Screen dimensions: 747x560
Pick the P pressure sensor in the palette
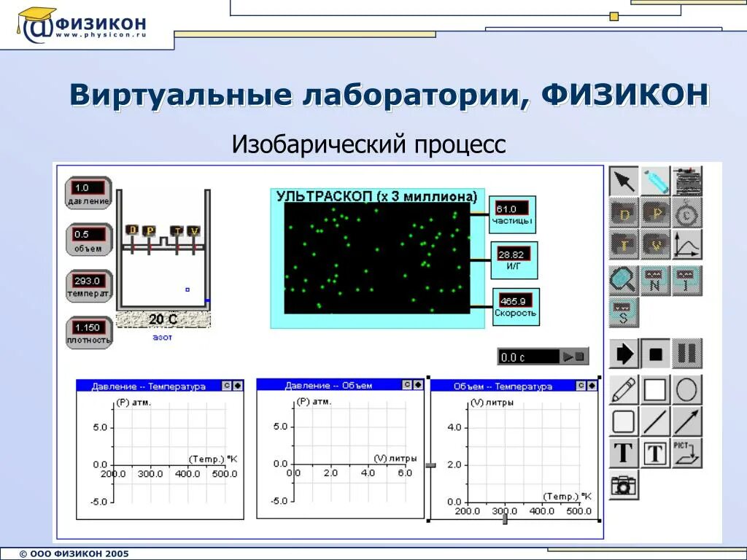(x=656, y=213)
